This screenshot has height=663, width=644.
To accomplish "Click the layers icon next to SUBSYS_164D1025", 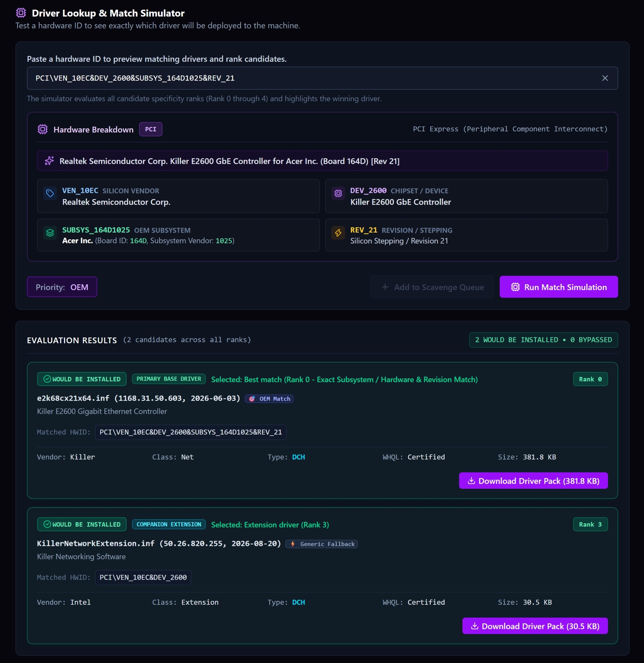I will pyautogui.click(x=50, y=233).
